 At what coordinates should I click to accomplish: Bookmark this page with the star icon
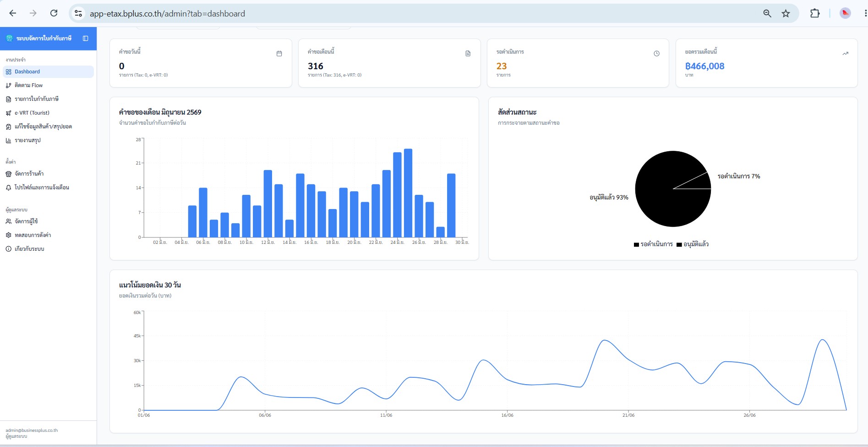[786, 13]
